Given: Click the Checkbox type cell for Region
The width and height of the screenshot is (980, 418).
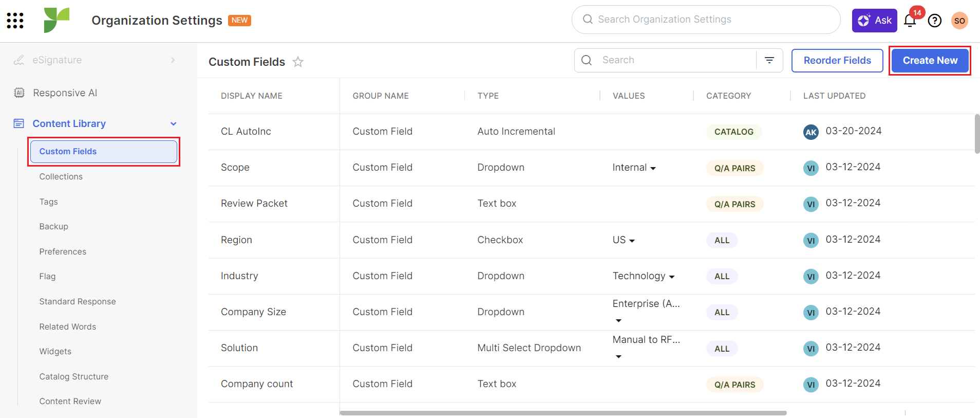Looking at the screenshot, I should pyautogui.click(x=500, y=240).
